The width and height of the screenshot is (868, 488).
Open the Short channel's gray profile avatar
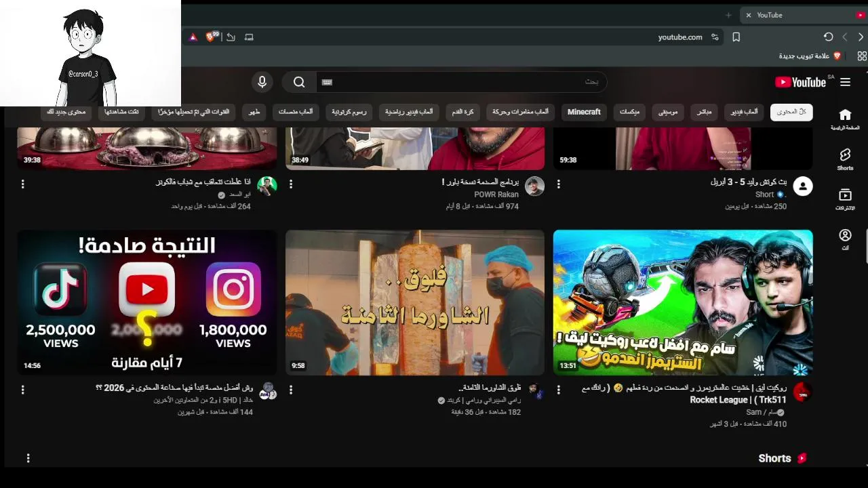click(x=803, y=186)
